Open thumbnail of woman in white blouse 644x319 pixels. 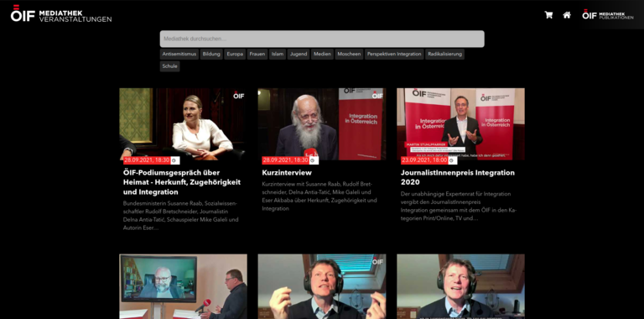tap(183, 124)
